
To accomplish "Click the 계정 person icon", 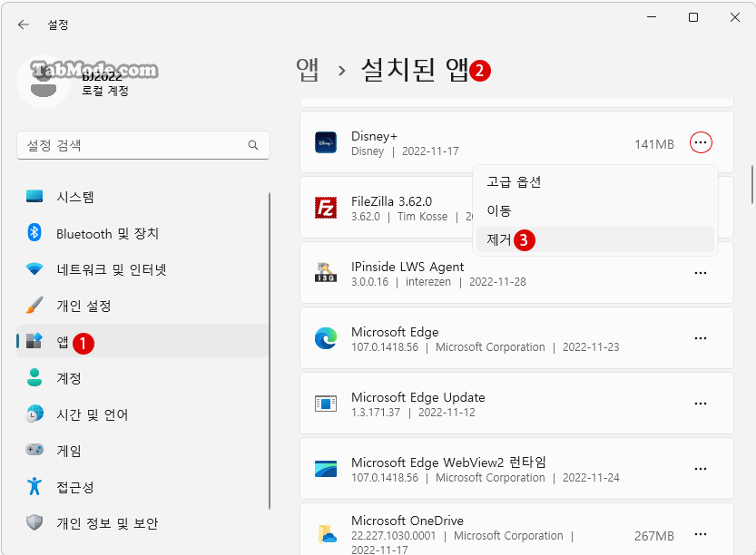I will click(x=34, y=377).
